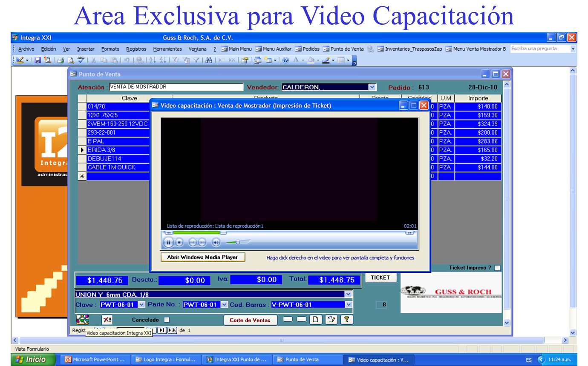Click the Abrir Windows Media Player button
The image size is (588, 366).
pyautogui.click(x=202, y=257)
